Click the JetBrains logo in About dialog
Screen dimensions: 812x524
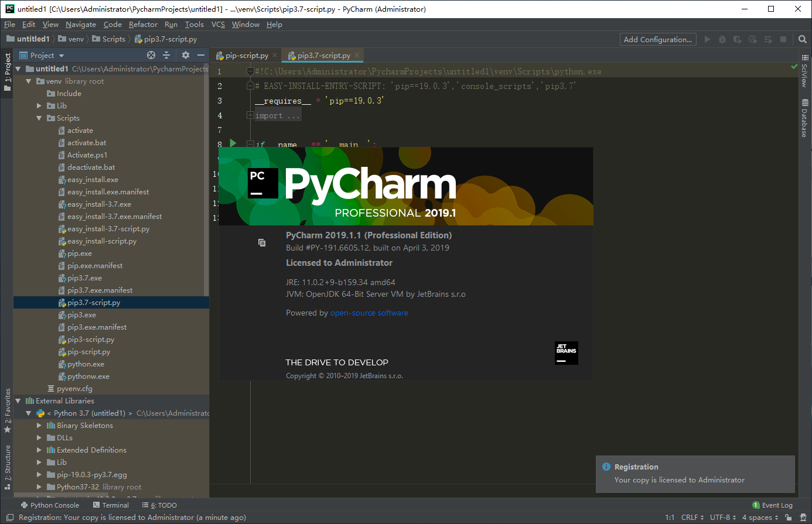[x=566, y=353]
